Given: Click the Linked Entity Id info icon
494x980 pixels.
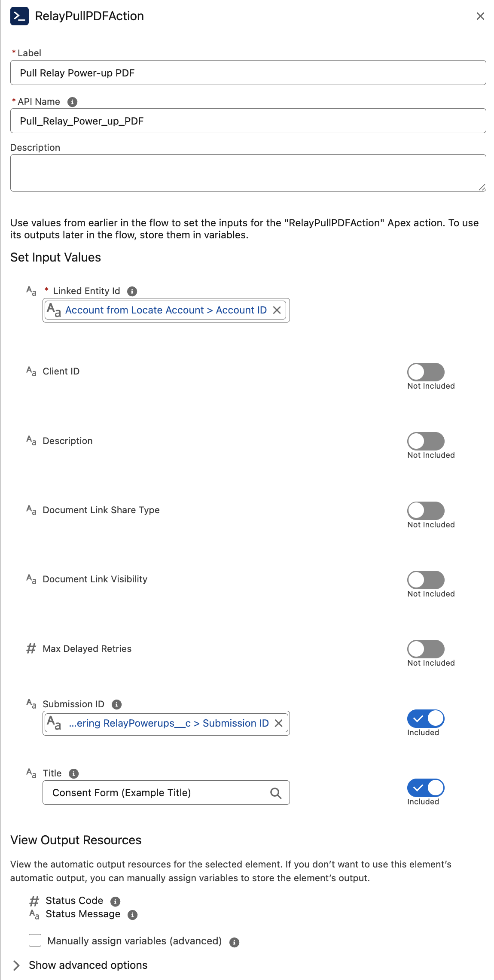Looking at the screenshot, I should pyautogui.click(x=132, y=291).
